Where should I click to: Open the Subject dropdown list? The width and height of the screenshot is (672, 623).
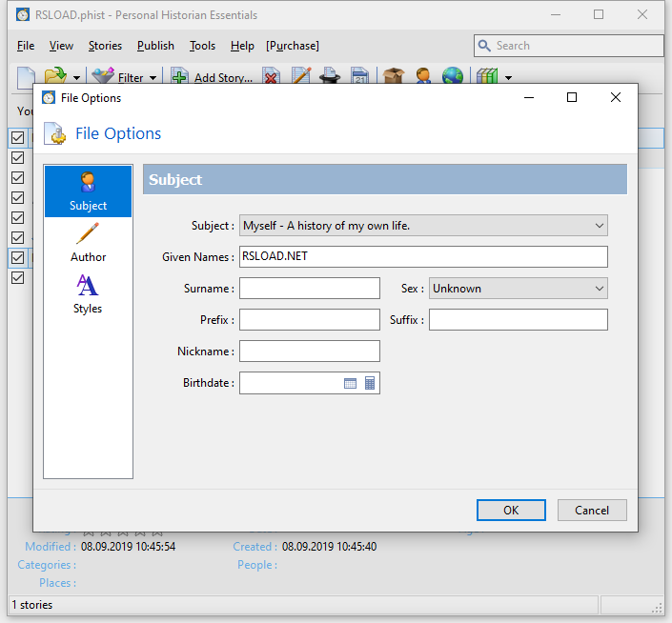pos(423,226)
